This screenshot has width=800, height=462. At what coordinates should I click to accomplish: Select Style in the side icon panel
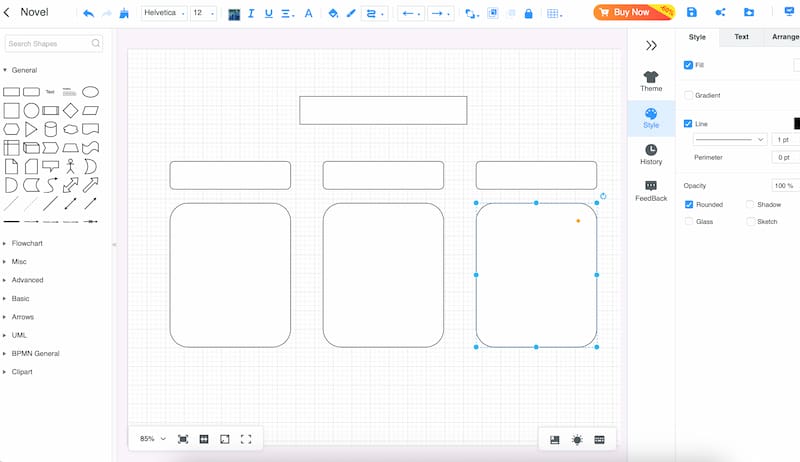point(651,118)
